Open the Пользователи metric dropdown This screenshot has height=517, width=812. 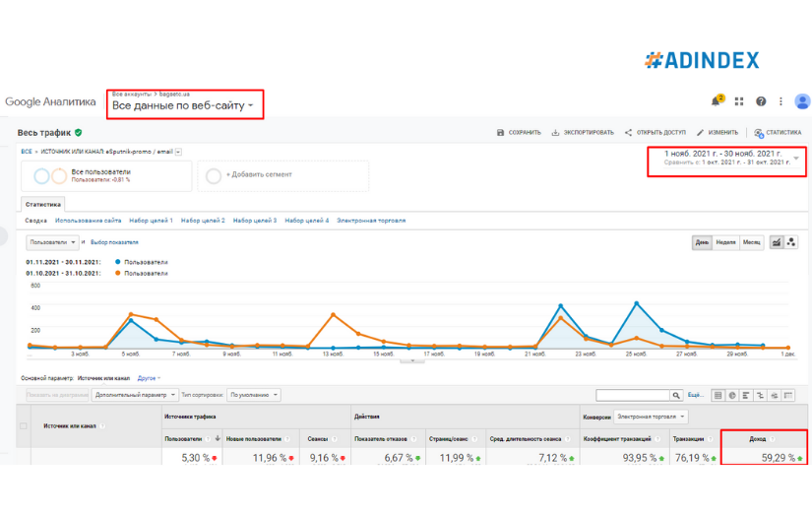click(52, 242)
